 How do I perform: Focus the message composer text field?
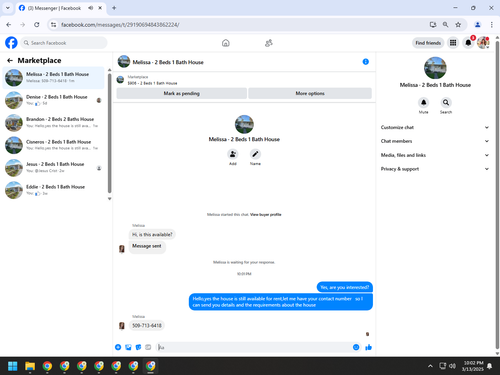click(254, 347)
